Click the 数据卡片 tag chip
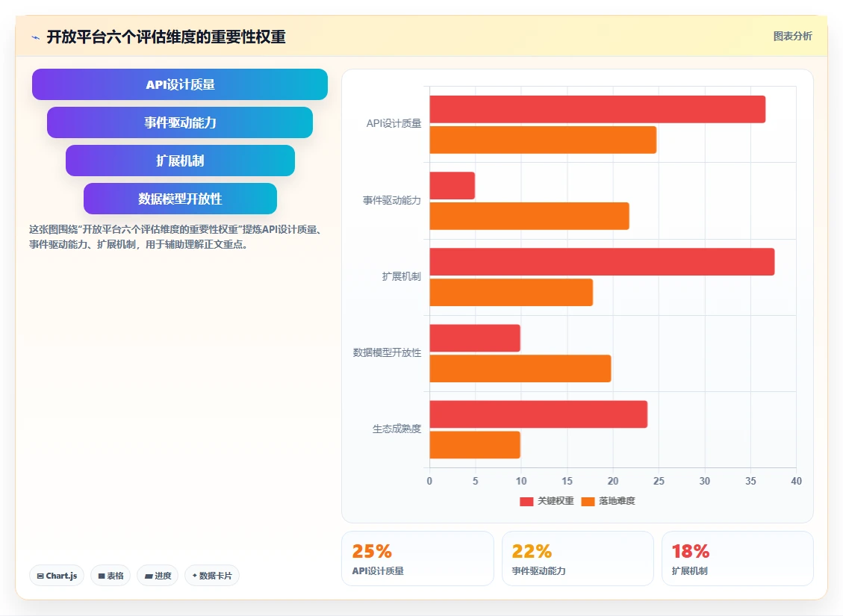 coord(212,576)
